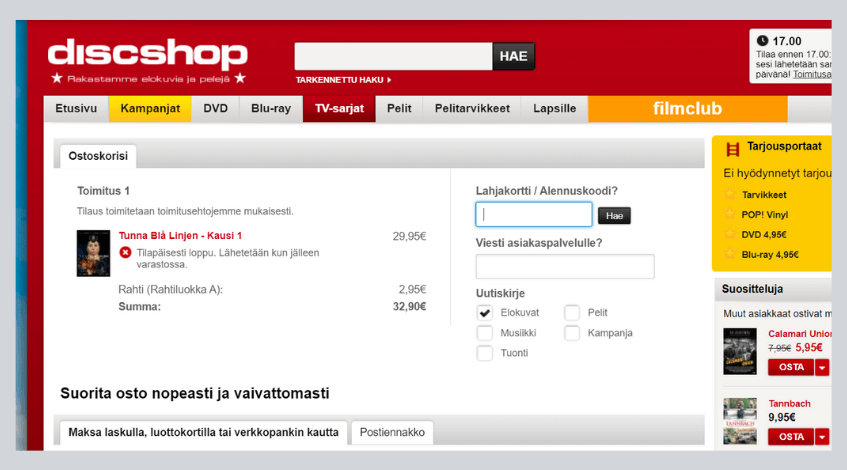The image size is (847, 470).
Task: Focus the Lahjakortti / Alennuskoodi field
Action: (x=534, y=214)
